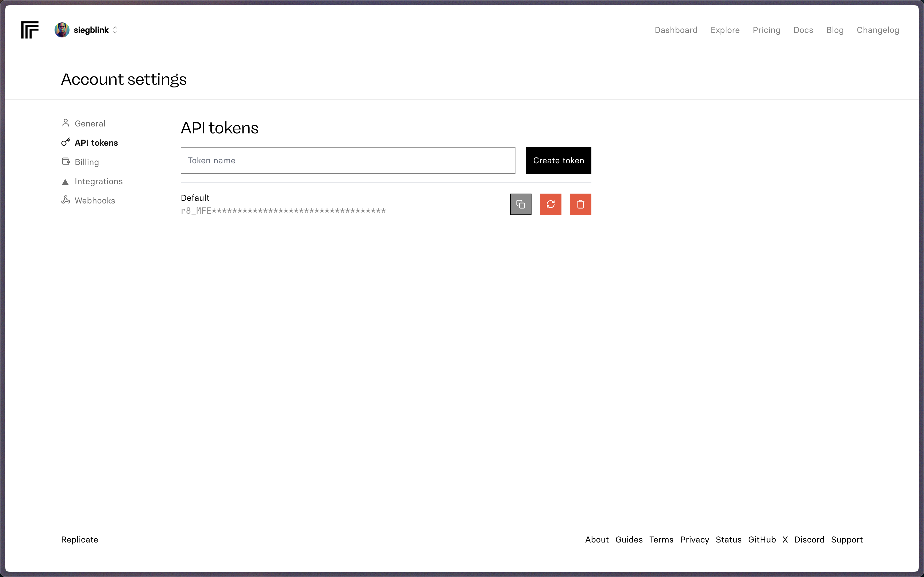
Task: Open the Changelog link
Action: point(877,30)
